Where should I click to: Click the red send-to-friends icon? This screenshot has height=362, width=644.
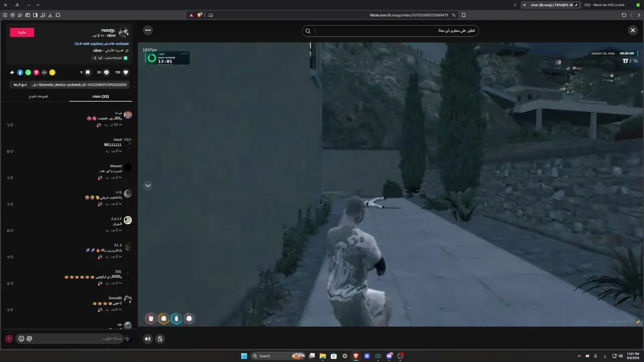36,72
